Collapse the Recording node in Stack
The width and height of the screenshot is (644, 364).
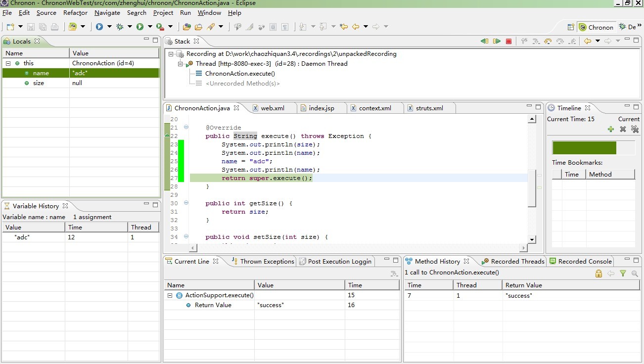(x=171, y=54)
